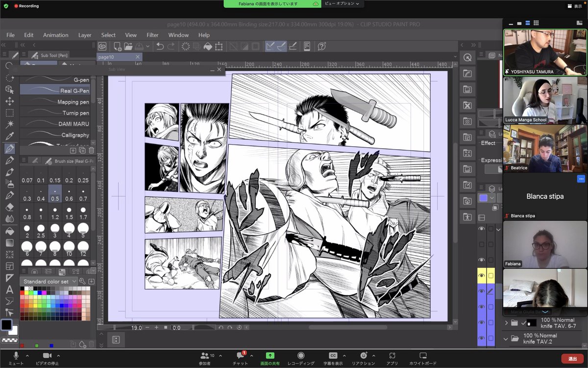The image size is (588, 368).
Task: Create a new file from toolbar
Action: pyautogui.click(x=117, y=46)
